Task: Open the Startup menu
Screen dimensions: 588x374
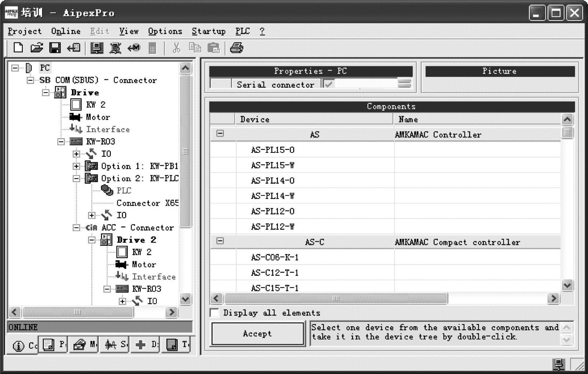Action: pyautogui.click(x=208, y=31)
